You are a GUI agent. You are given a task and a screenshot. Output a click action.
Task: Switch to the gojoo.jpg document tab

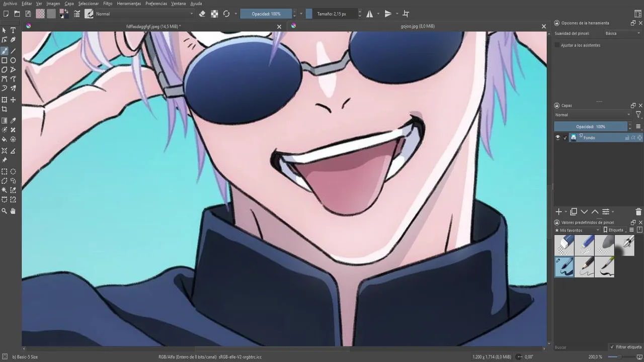[418, 26]
